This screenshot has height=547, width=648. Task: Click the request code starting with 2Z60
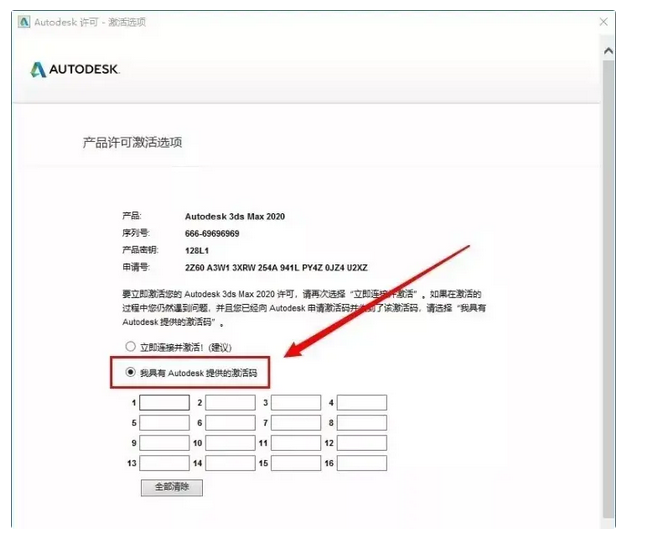[276, 268]
